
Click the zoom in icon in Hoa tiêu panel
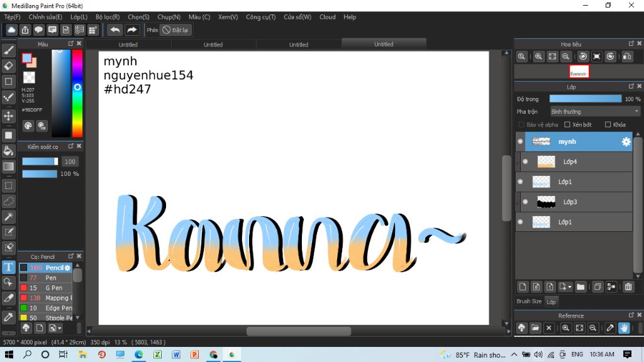click(x=538, y=57)
